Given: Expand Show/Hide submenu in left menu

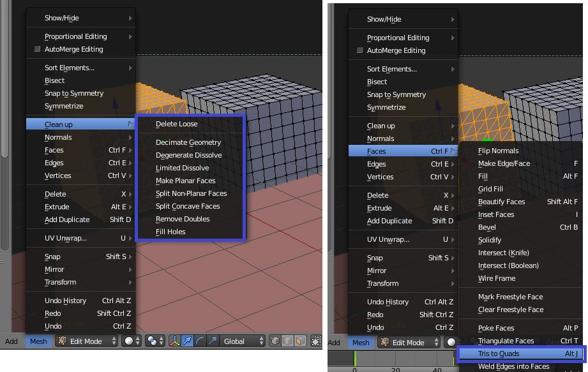Looking at the screenshot, I should [x=80, y=18].
